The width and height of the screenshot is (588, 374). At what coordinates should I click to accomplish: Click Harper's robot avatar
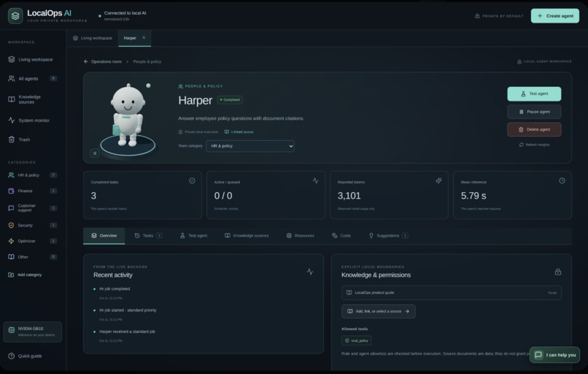tap(128, 115)
